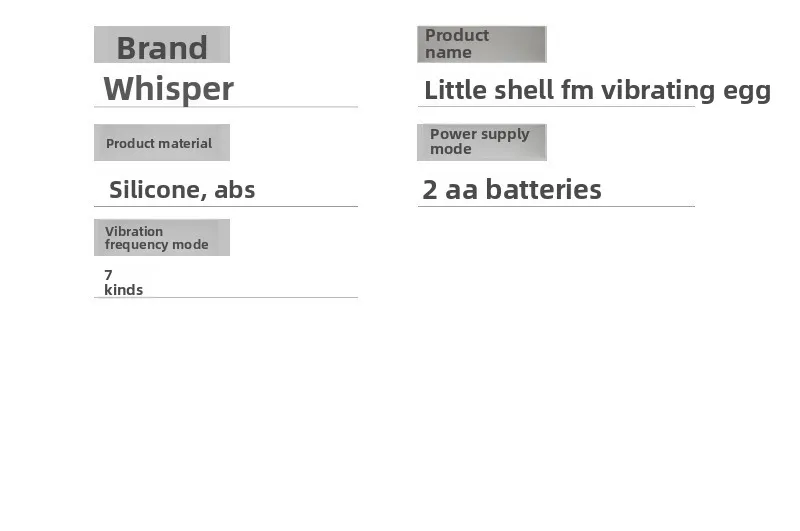Click the Product material label
Viewport: 800px width, 531px height.
click(x=162, y=142)
